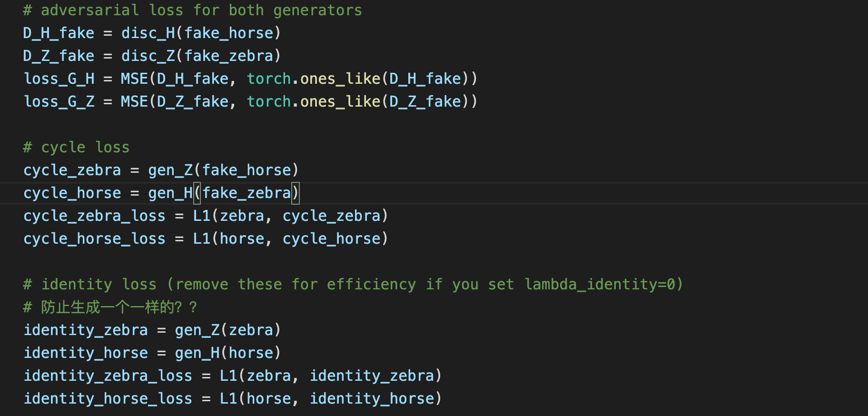This screenshot has height=416, width=868.
Task: Click the comment '# adversarial loss for both generators'
Action: (193, 10)
